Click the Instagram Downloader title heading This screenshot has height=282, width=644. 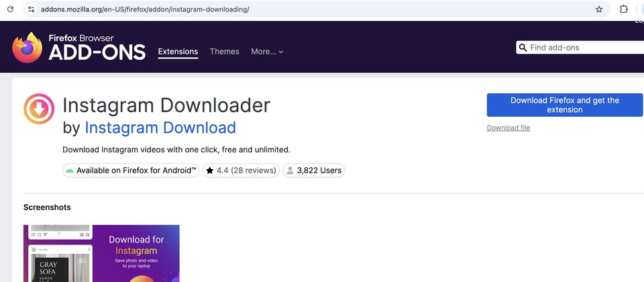[x=166, y=105]
